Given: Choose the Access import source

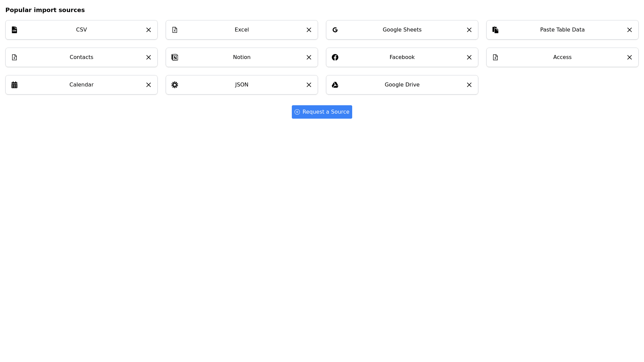Looking at the screenshot, I should (x=562, y=57).
